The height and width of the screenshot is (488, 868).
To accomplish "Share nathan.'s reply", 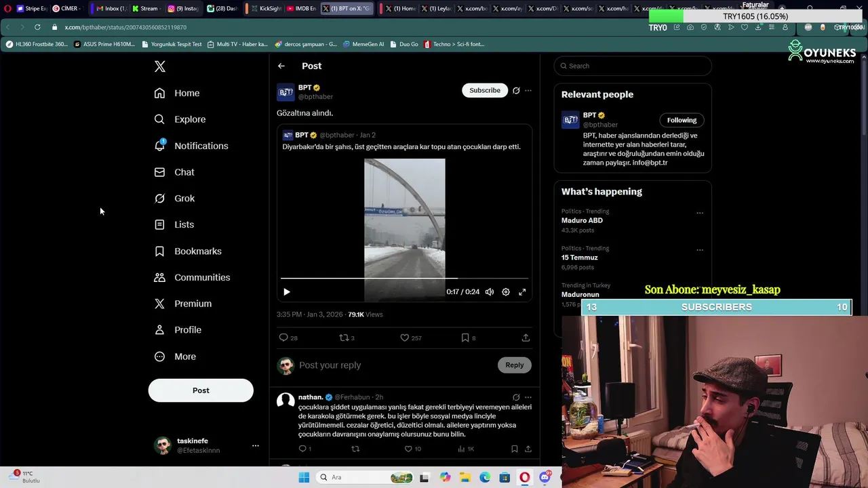I will point(528,449).
